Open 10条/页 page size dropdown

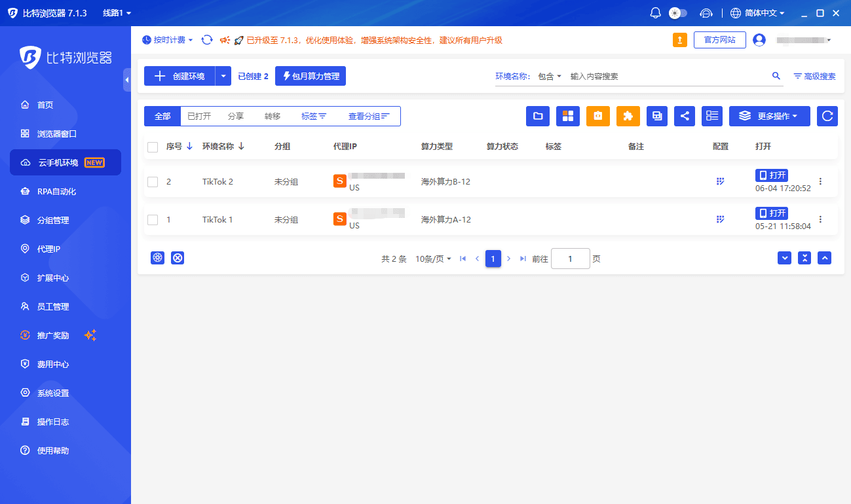click(433, 259)
